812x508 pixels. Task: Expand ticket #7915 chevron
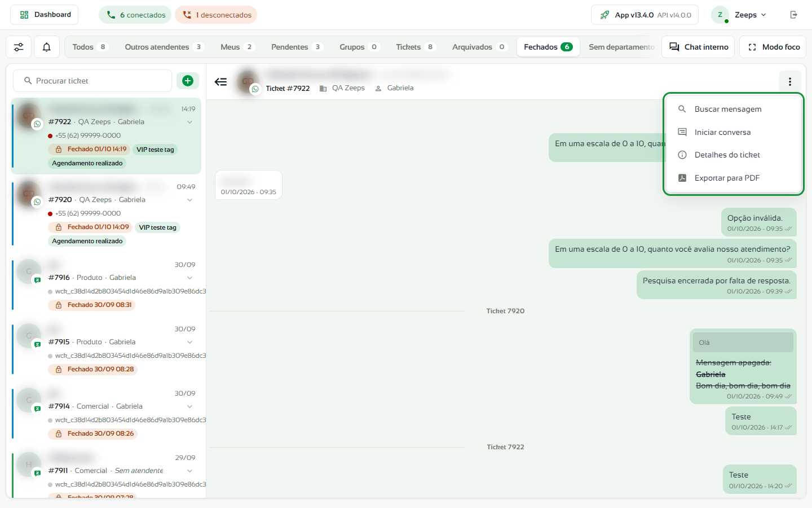click(189, 342)
